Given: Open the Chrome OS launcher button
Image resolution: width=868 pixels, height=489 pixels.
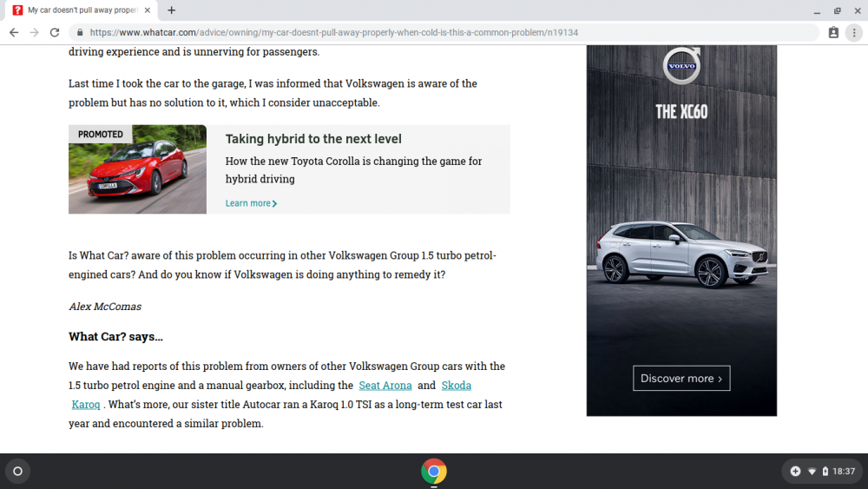Looking at the screenshot, I should pos(17,472).
